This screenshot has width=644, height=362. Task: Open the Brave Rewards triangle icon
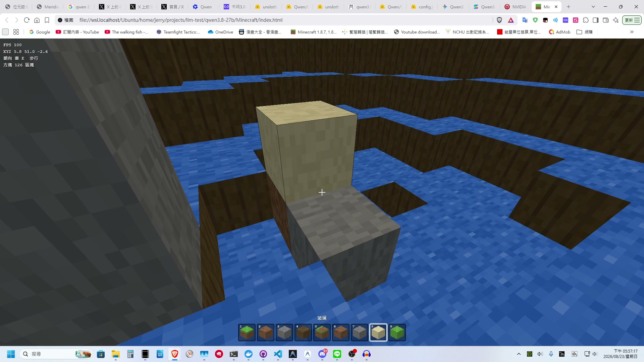click(511, 20)
